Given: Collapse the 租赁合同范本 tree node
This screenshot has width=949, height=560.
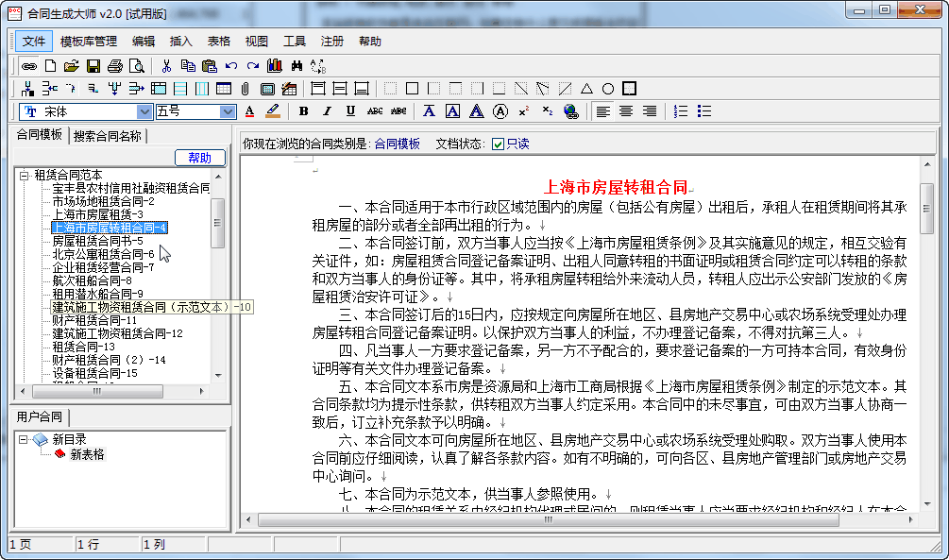Looking at the screenshot, I should (24, 176).
